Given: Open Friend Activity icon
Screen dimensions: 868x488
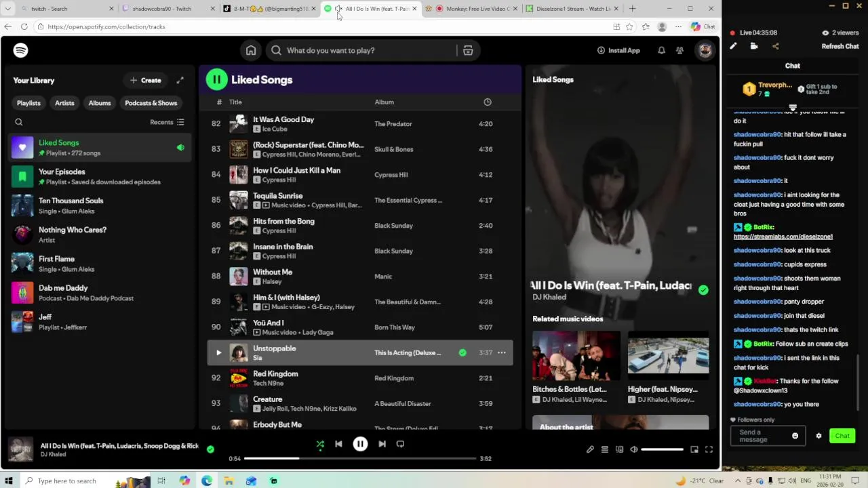Looking at the screenshot, I should tap(679, 50).
